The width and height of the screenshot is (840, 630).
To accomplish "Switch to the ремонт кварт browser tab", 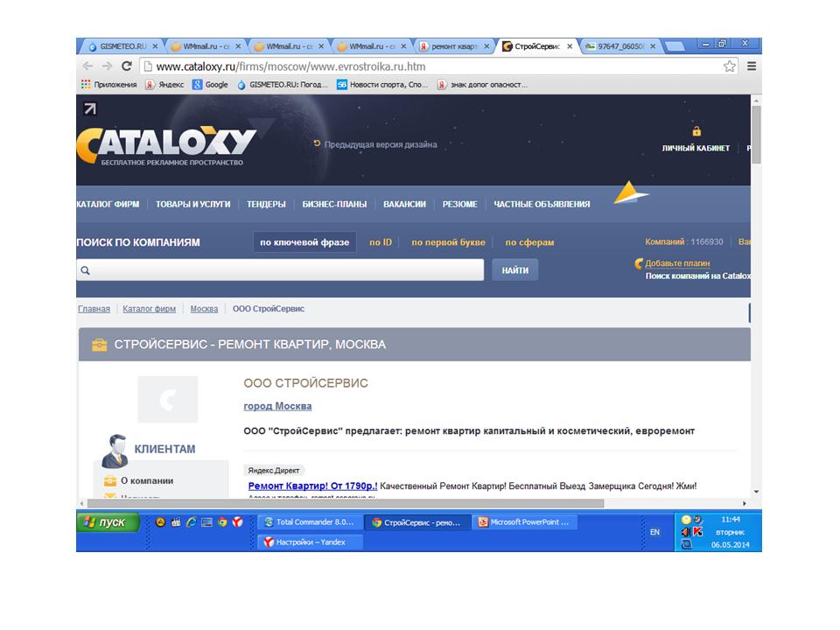I will [454, 46].
